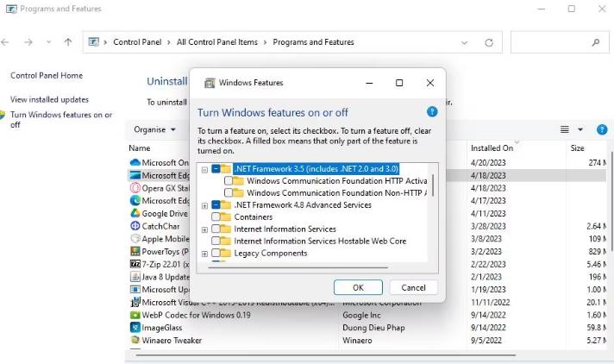Open the View installed updates link

click(x=49, y=99)
